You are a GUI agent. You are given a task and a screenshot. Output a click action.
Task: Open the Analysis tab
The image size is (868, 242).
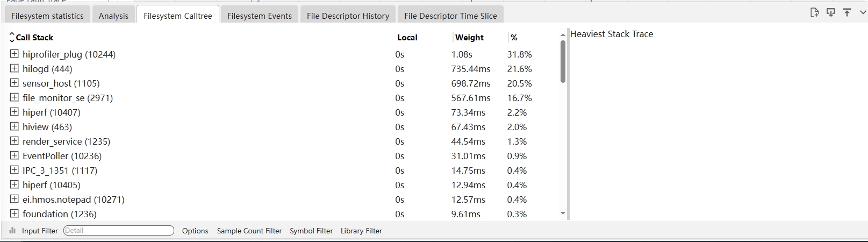click(x=113, y=16)
